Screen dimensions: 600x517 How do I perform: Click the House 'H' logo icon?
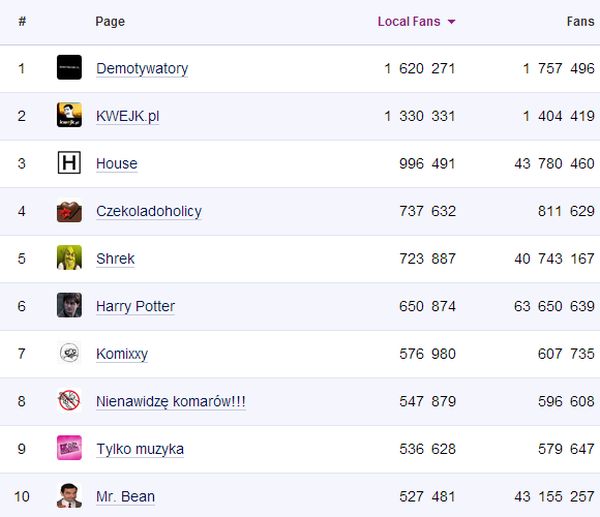69,163
